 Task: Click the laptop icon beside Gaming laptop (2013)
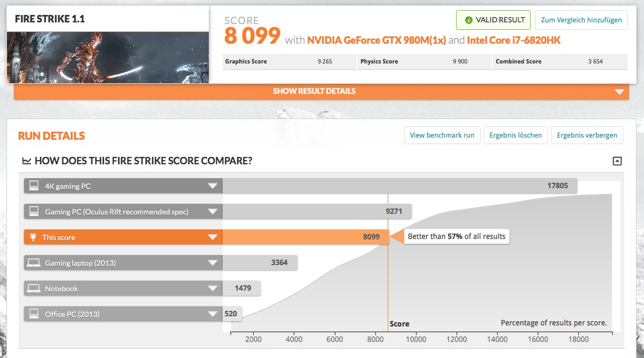pos(34,263)
